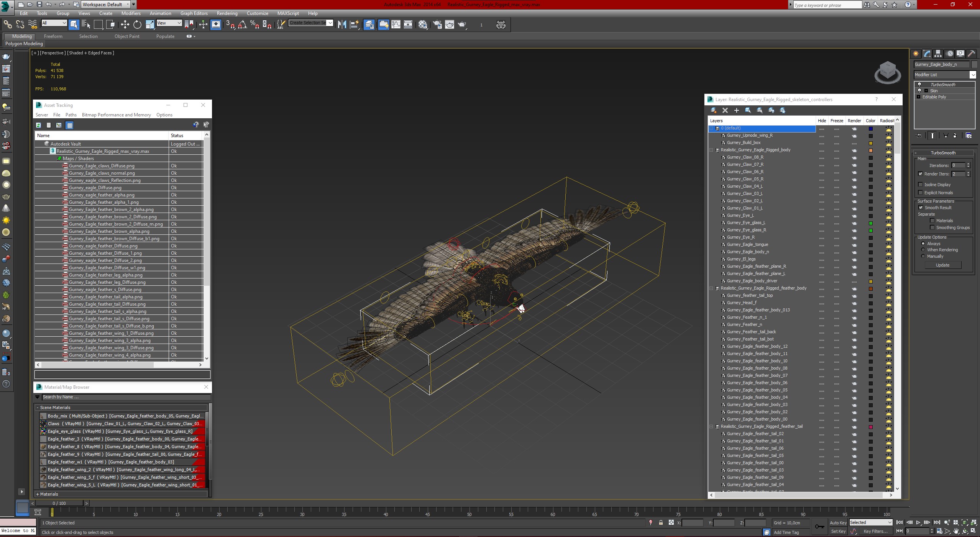Click color swatch of Realistic_Gurney_Eagle_Rigged_body layer
The height and width of the screenshot is (537, 980).
[870, 151]
